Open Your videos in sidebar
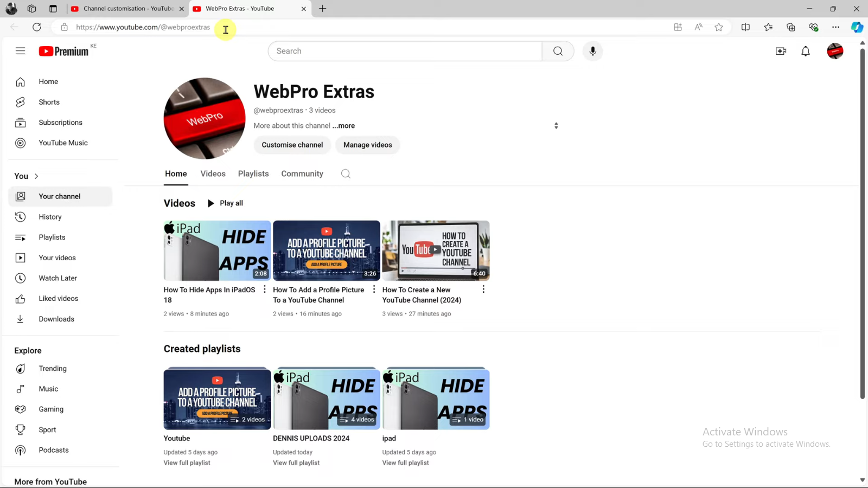 [60, 258]
